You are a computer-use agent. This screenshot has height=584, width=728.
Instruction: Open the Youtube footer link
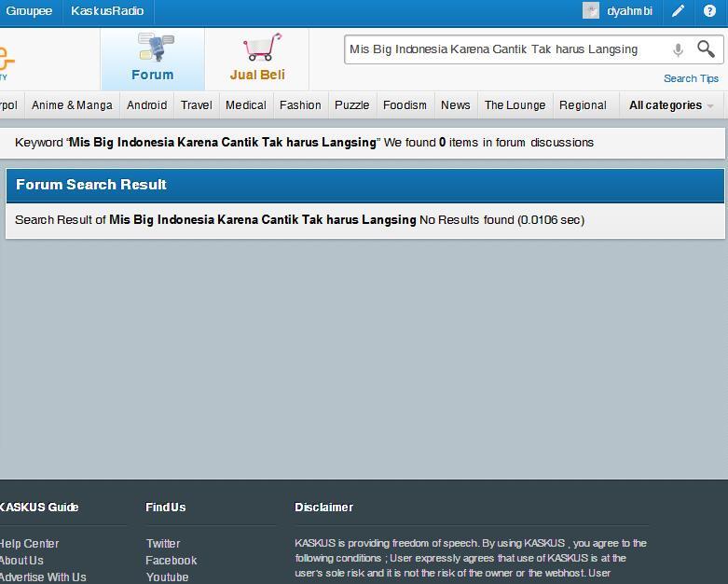[167, 577]
